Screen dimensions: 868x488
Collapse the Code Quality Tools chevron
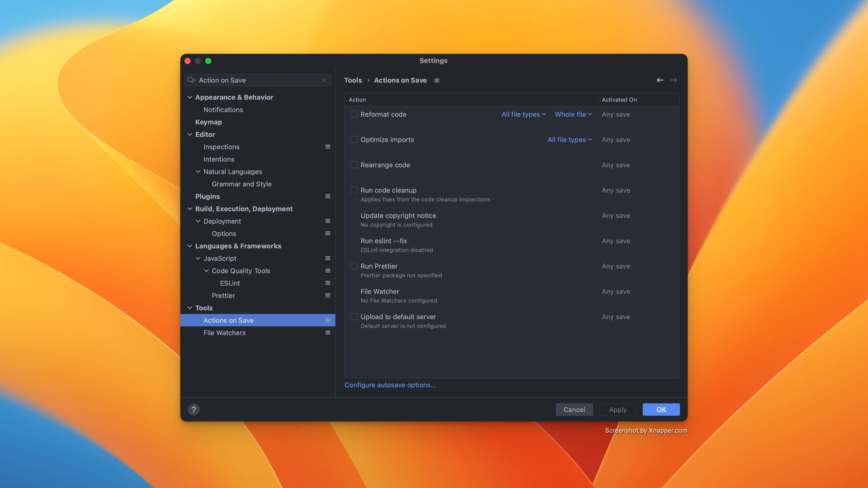point(206,271)
